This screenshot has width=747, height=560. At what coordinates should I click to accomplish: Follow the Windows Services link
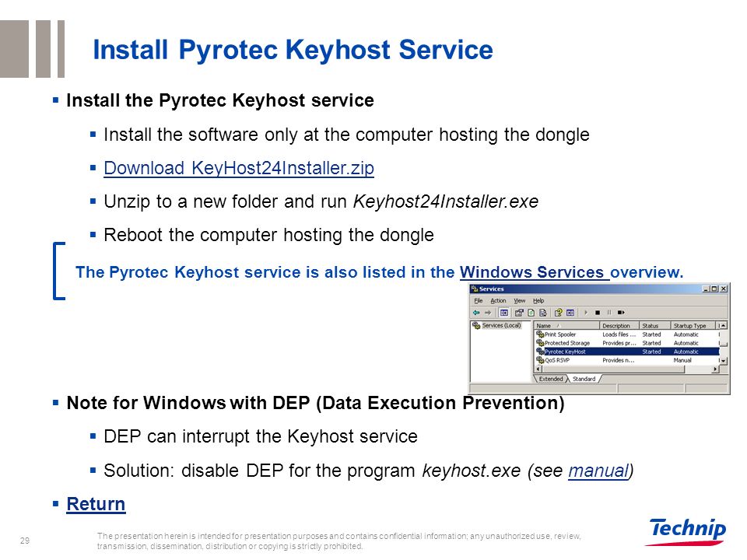point(531,272)
